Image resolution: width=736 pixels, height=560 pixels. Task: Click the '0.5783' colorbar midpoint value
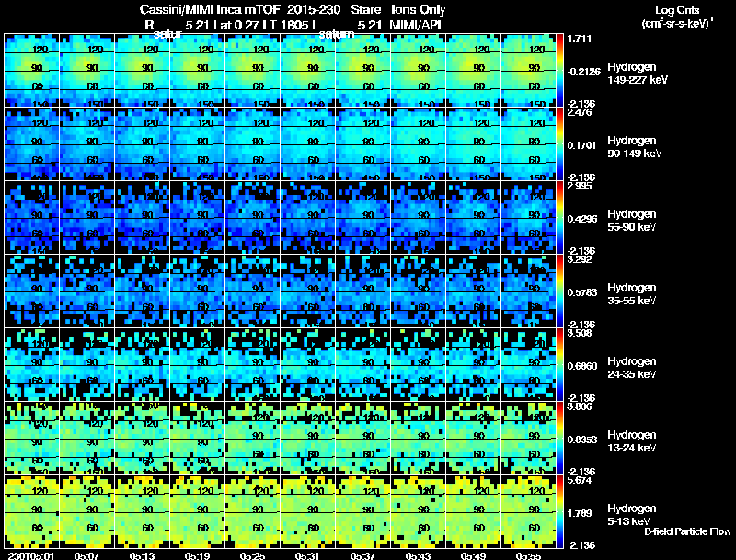coord(582,292)
